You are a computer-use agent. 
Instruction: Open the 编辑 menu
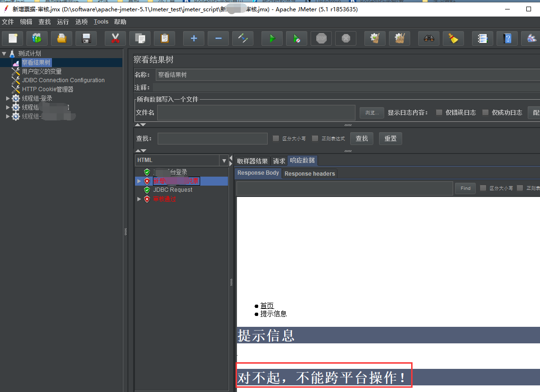(26, 22)
